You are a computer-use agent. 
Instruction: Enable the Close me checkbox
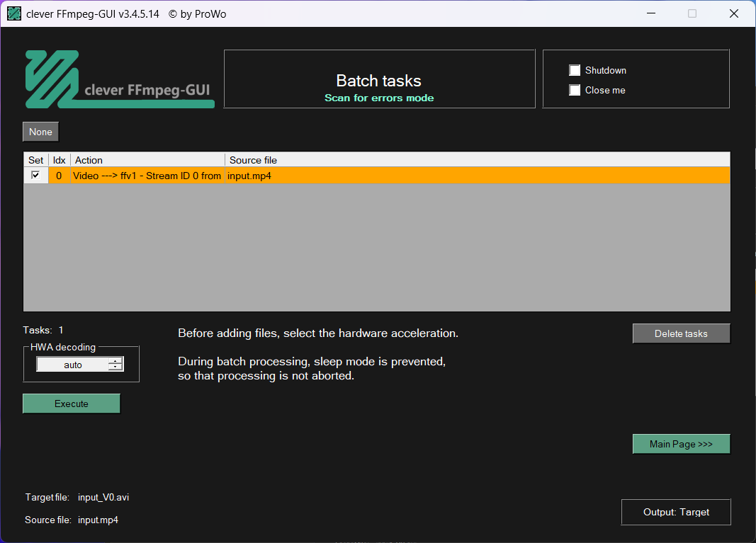pos(575,90)
